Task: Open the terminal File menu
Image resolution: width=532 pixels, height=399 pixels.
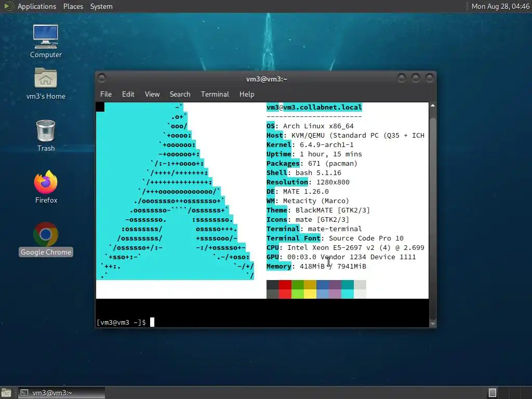Action: click(106, 94)
